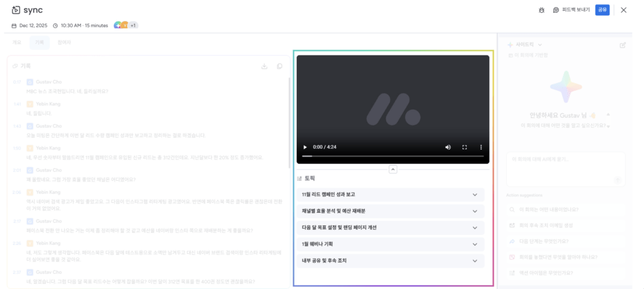Switch to the 참여자 tab
Image resolution: width=644 pixels, height=289 pixels.
(x=64, y=43)
